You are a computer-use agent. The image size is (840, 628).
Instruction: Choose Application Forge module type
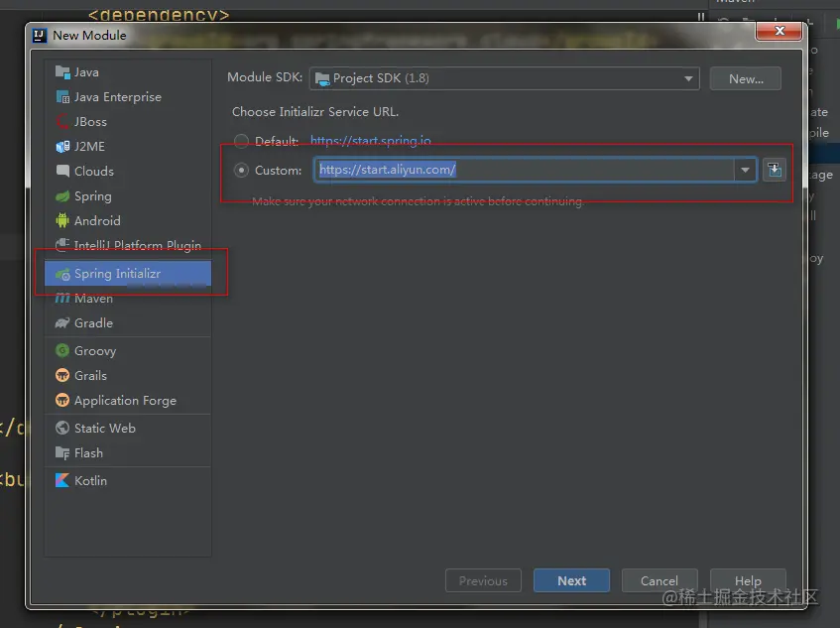pos(128,400)
